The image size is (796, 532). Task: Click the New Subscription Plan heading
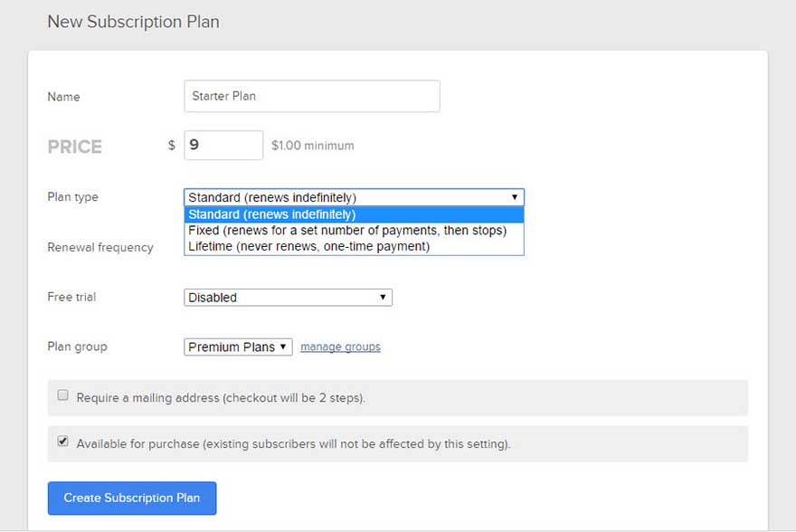coord(133,22)
